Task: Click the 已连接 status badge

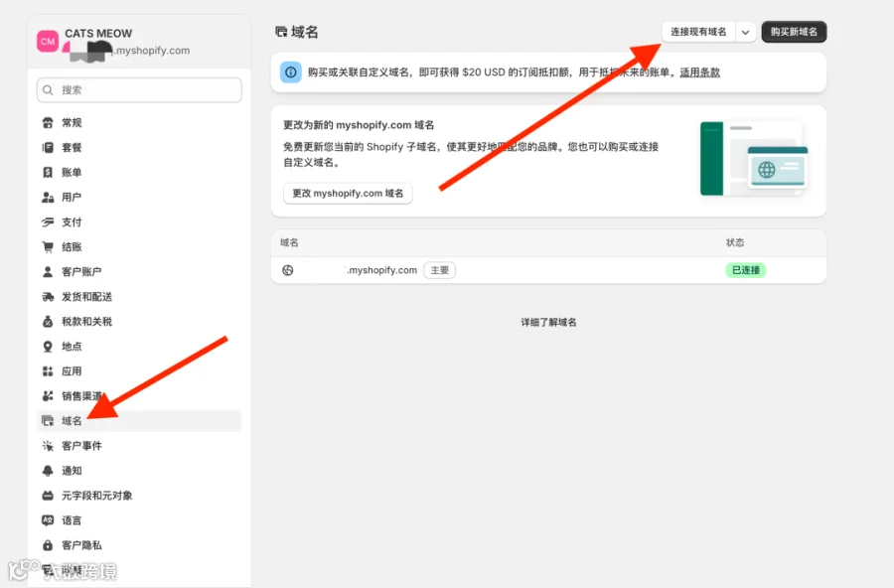Action: 746,270
